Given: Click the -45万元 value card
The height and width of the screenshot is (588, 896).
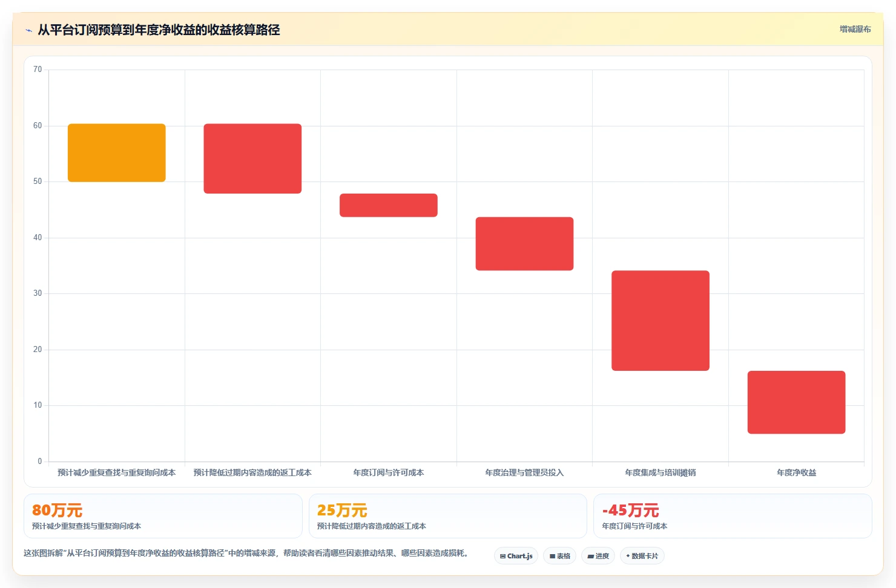Looking at the screenshot, I should click(x=733, y=516).
